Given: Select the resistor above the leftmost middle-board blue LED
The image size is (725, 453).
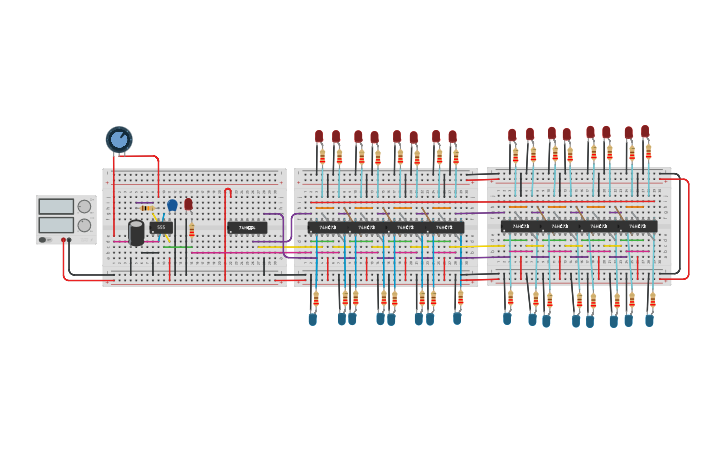Looking at the screenshot, I should point(316,299).
